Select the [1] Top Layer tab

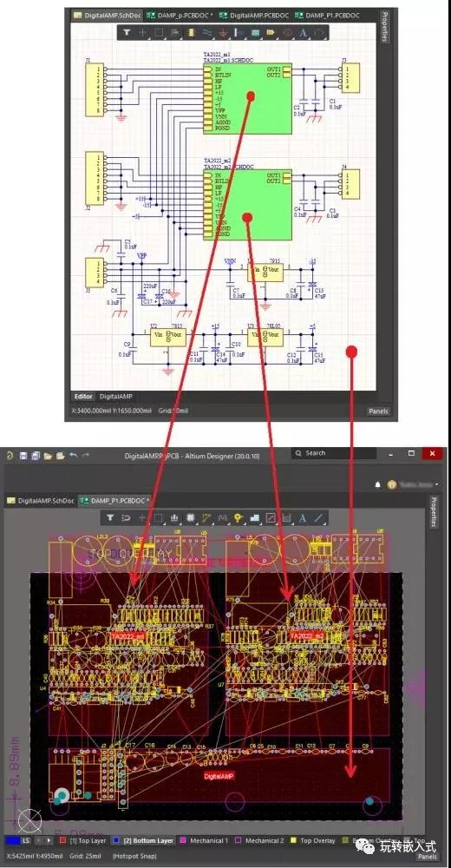click(x=83, y=841)
